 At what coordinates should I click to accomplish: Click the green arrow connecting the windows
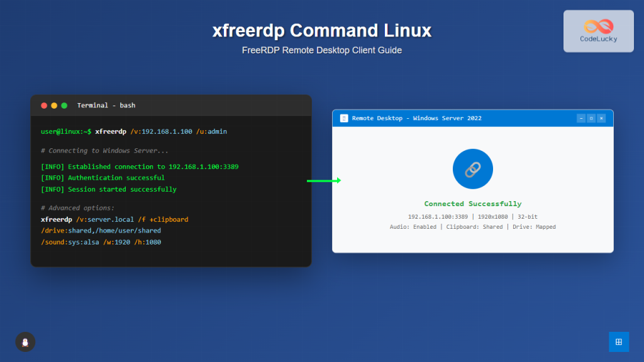tap(323, 180)
